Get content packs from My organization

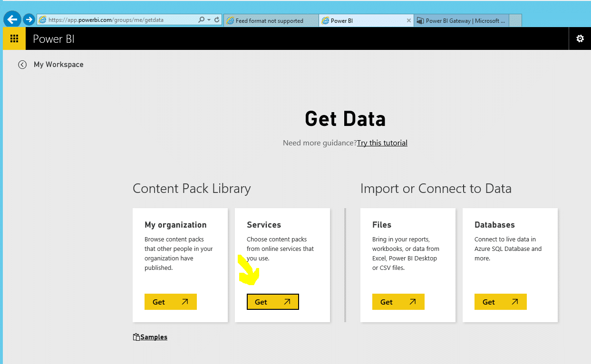(x=170, y=301)
